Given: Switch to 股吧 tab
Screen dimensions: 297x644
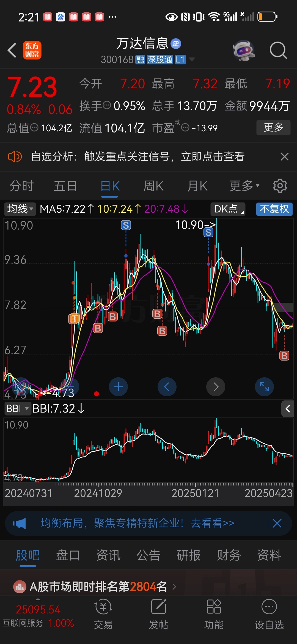Looking at the screenshot, I should pos(28,555).
